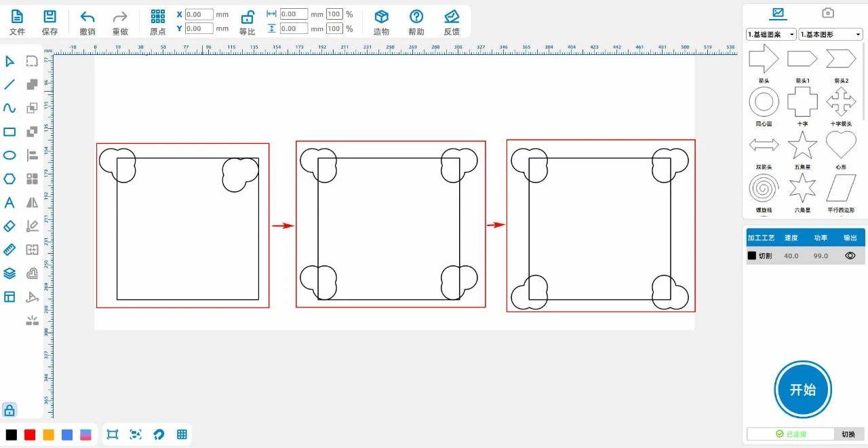Click the X position input field

point(199,14)
